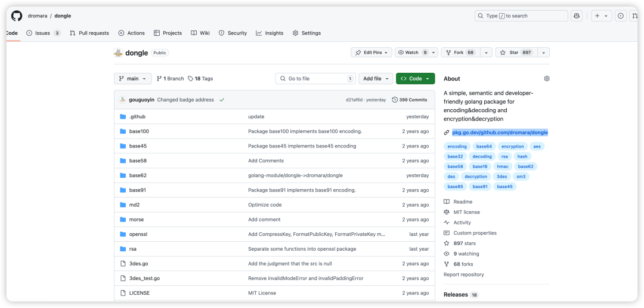This screenshot has width=644, height=308.
Task: View the 897 stars link
Action: (x=460, y=244)
